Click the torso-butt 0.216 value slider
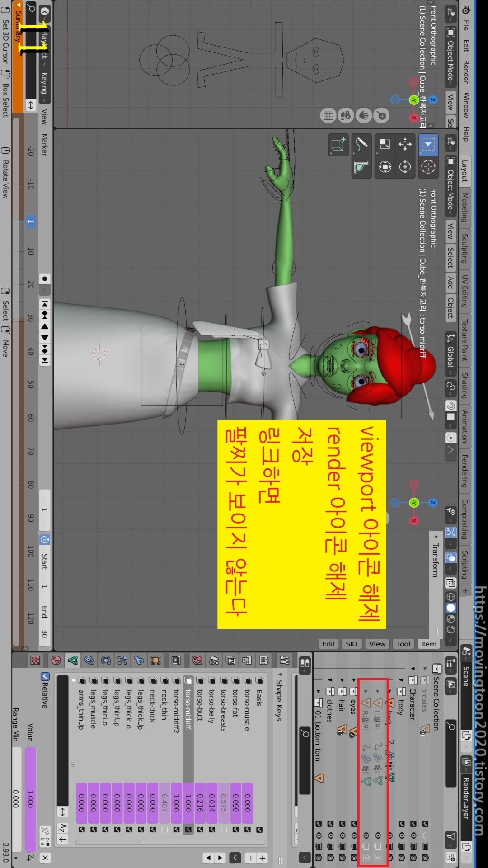This screenshot has height=868, width=488. tap(200, 803)
